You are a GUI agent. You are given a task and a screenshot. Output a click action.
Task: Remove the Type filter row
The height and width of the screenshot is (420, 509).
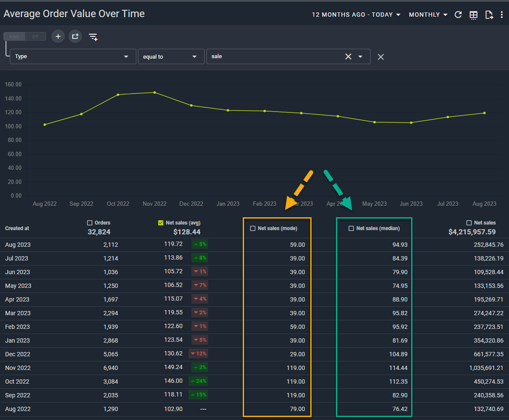click(x=381, y=57)
